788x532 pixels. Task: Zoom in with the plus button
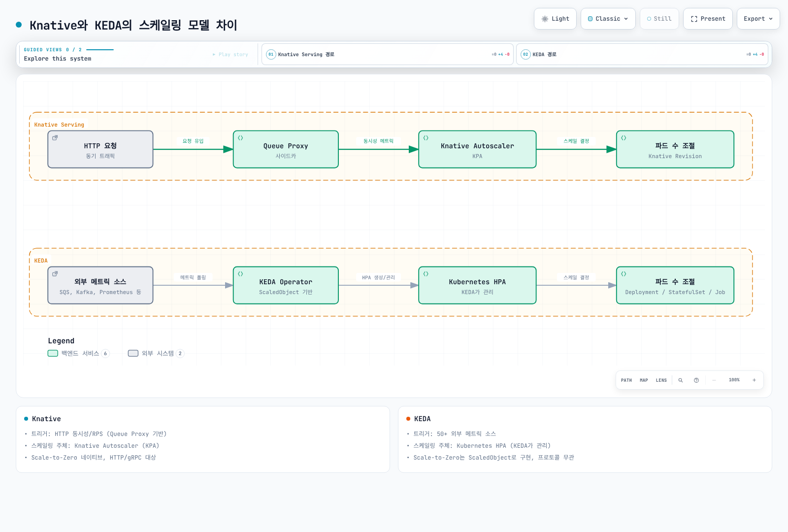(754, 380)
